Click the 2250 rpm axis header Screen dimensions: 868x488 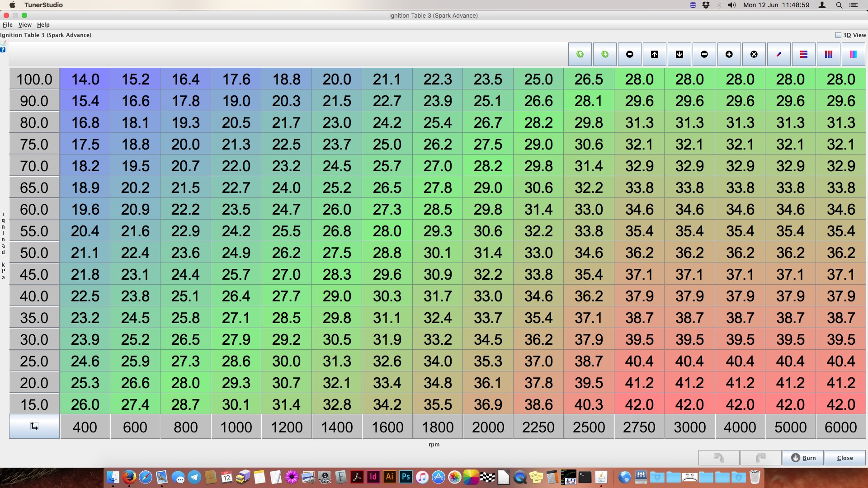(538, 427)
